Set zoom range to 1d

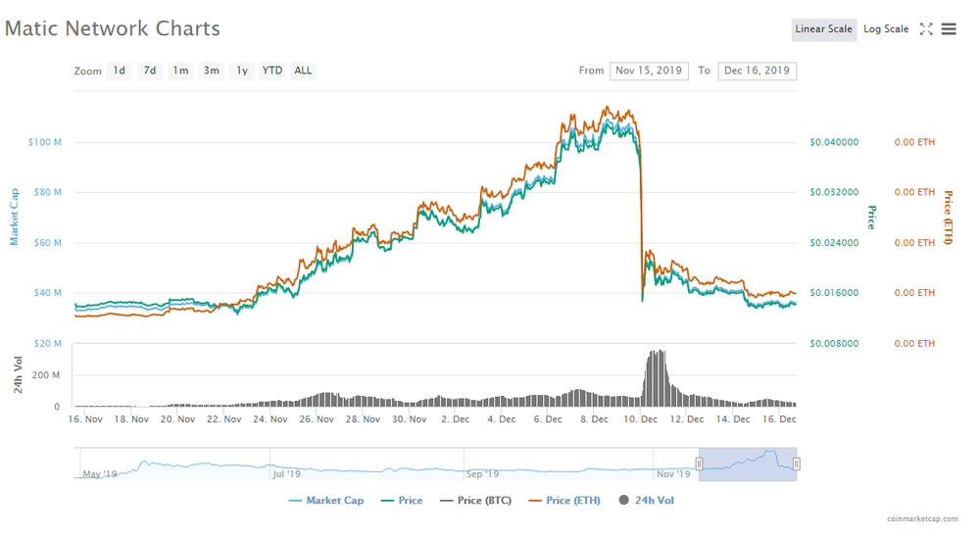coord(119,71)
